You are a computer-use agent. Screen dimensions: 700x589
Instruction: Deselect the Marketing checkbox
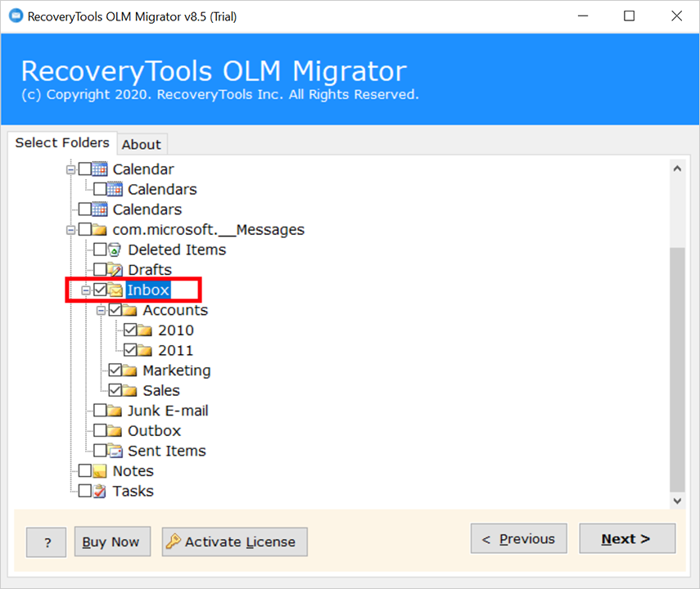click(x=115, y=371)
